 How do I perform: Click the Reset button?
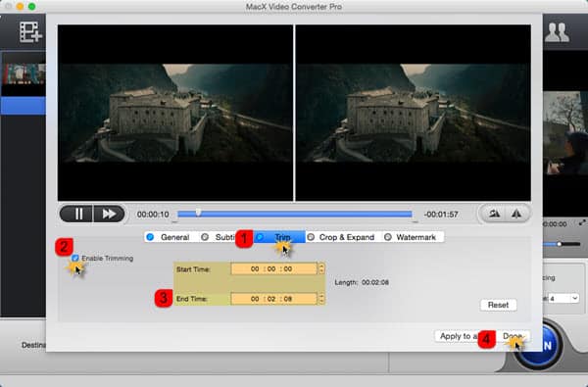pyautogui.click(x=498, y=305)
